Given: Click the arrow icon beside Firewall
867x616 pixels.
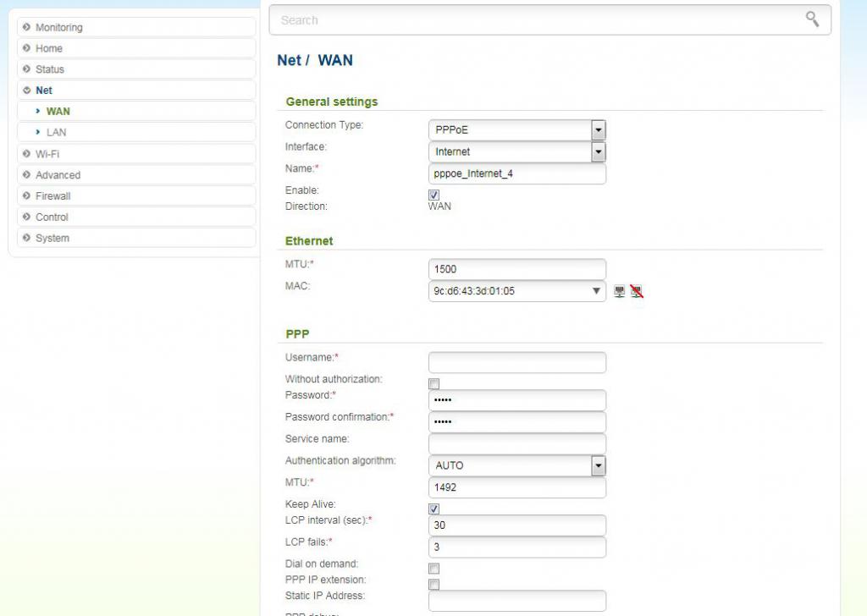Looking at the screenshot, I should tap(27, 195).
